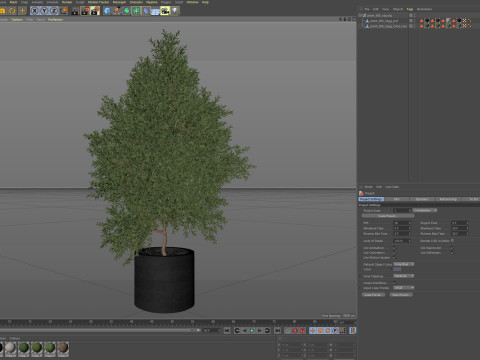Viewport: 480px width, 360px height.
Task: Click the Save Preset button
Action: coord(401,295)
